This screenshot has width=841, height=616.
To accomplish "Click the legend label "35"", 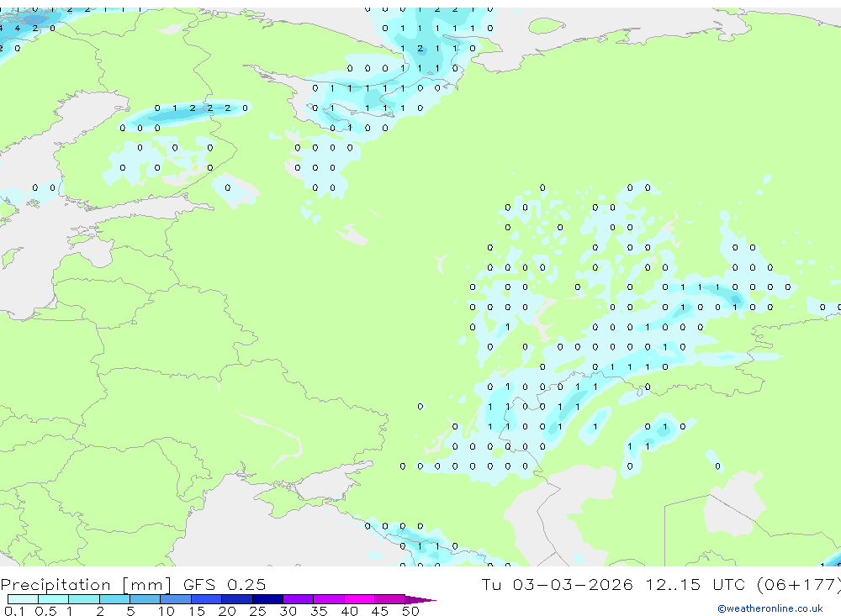I will coord(319,611).
